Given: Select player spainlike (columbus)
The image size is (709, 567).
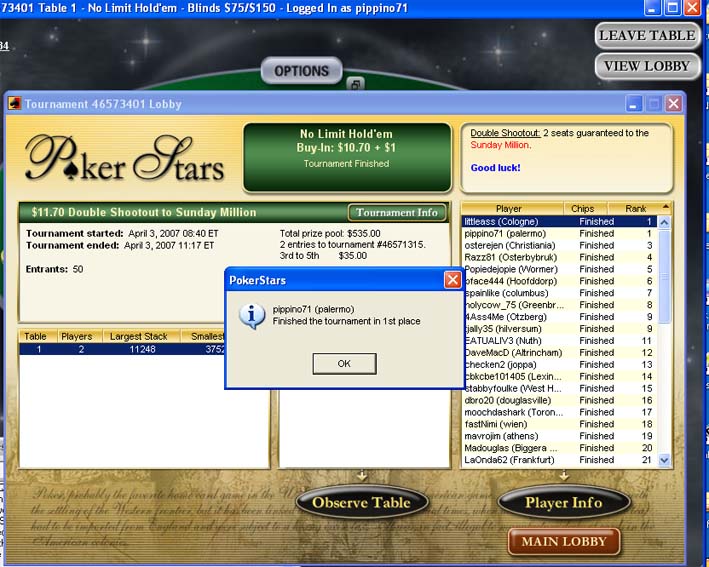Looking at the screenshot, I should coord(559,293).
